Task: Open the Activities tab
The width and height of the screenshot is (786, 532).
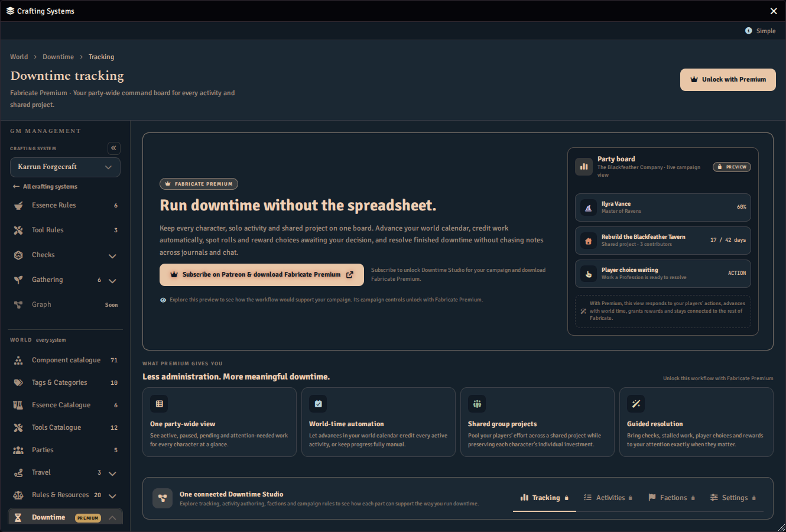Action: 608,498
